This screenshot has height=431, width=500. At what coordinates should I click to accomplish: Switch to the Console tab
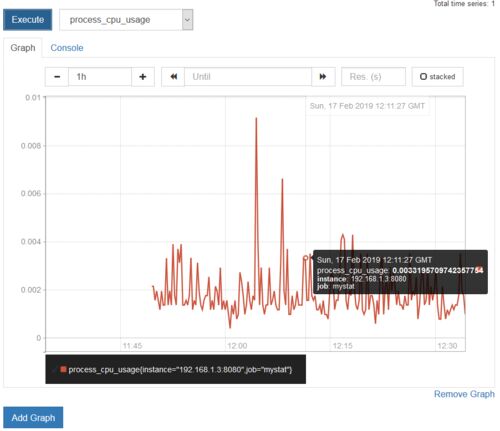pyautogui.click(x=67, y=48)
